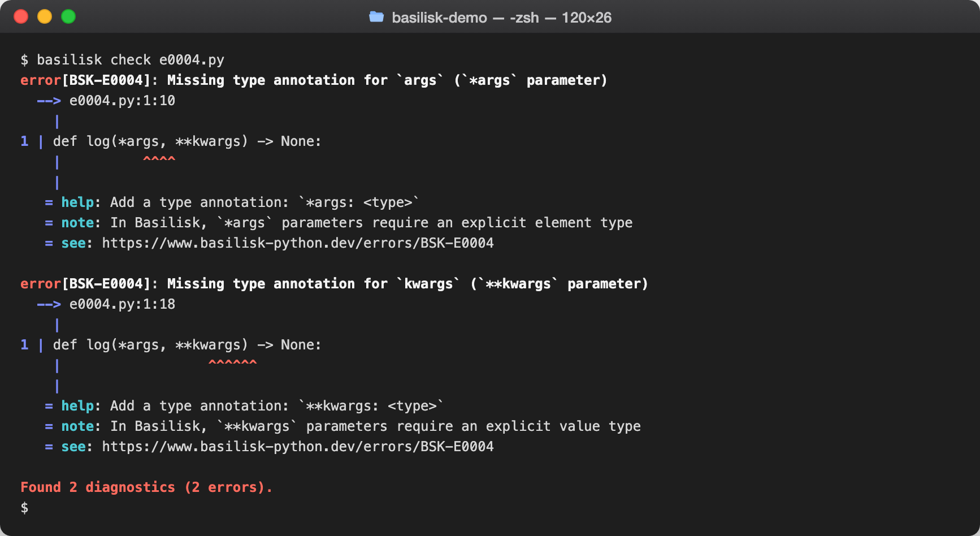Open the first BSK-E0004 documentation URL
Image resolution: width=980 pixels, height=536 pixels.
(x=298, y=243)
